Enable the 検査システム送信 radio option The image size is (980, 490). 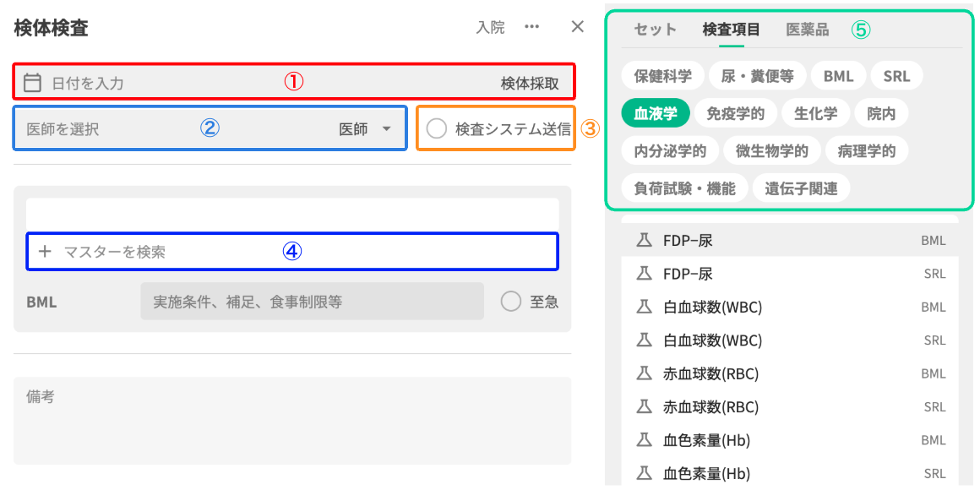pos(437,129)
